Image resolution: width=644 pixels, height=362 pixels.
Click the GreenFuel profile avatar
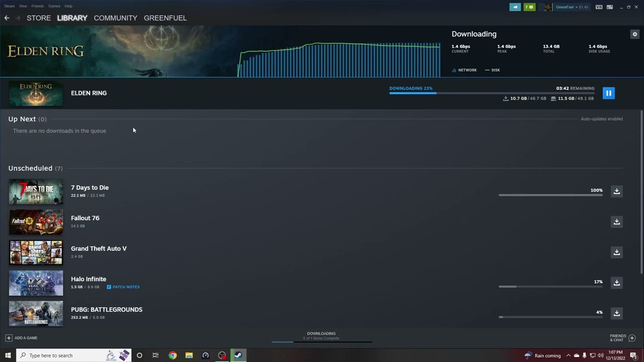[x=548, y=7]
